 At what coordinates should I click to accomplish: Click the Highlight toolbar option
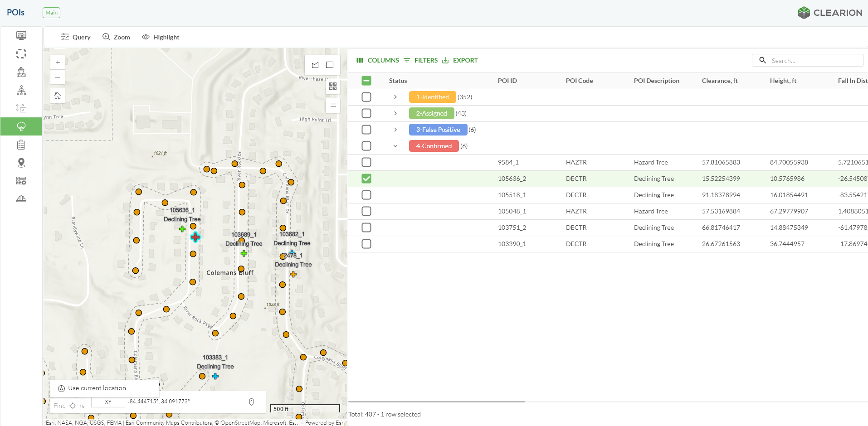pos(161,37)
